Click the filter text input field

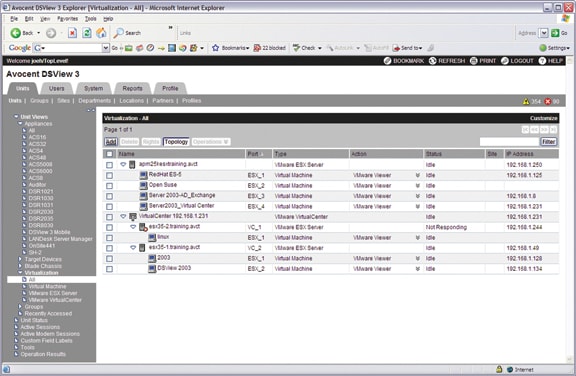click(509, 142)
